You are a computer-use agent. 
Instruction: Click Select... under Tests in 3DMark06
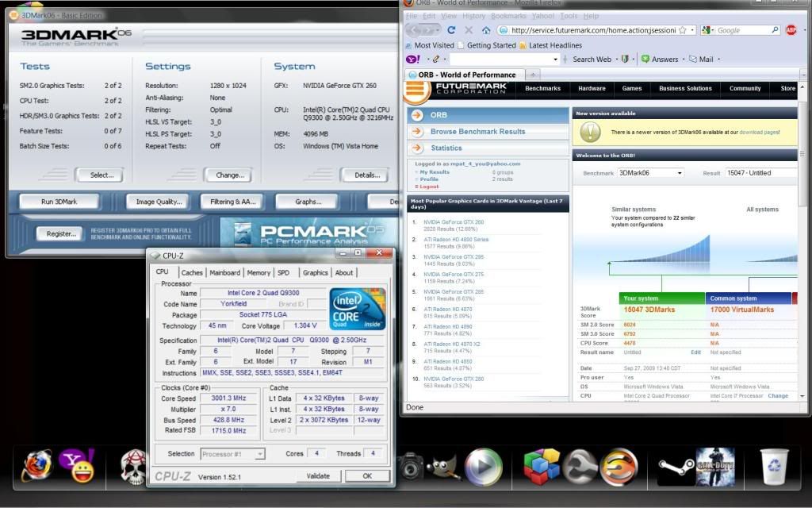tap(101, 175)
